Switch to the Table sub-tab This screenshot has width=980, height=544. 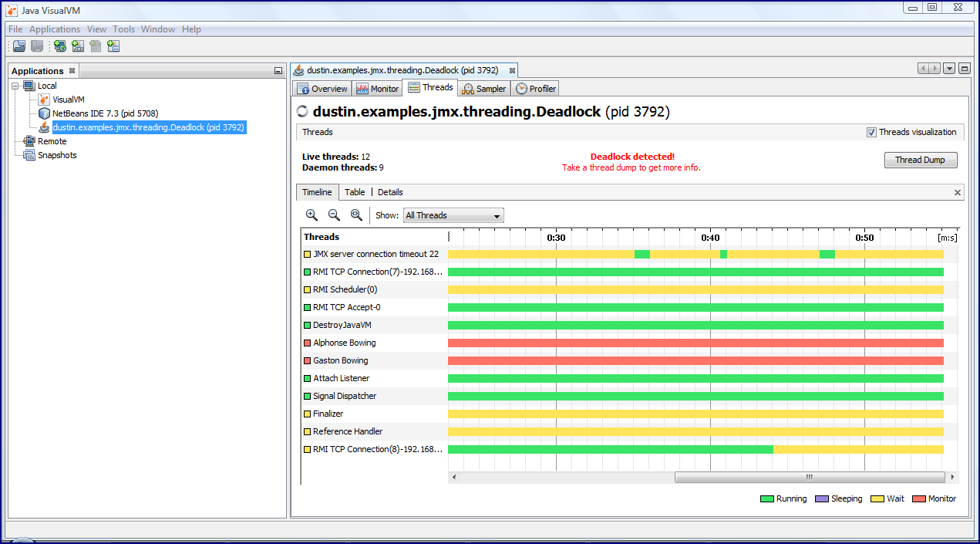click(x=355, y=192)
